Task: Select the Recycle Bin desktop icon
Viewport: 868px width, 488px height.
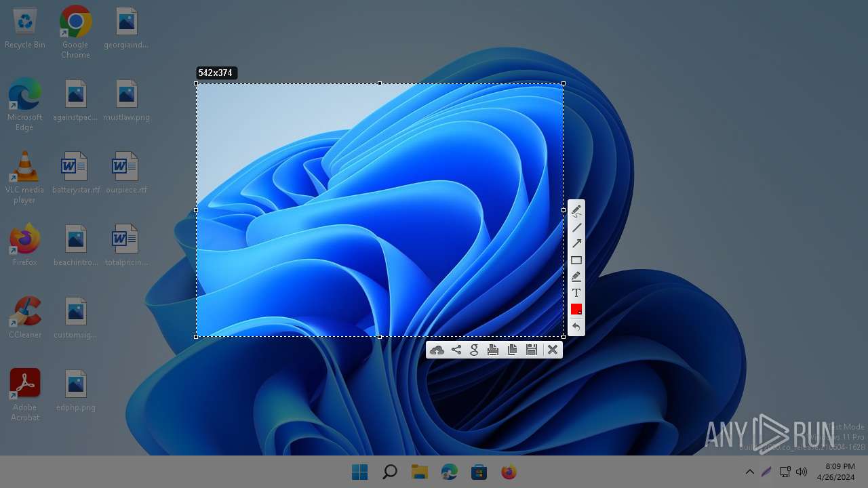Action: [x=25, y=28]
